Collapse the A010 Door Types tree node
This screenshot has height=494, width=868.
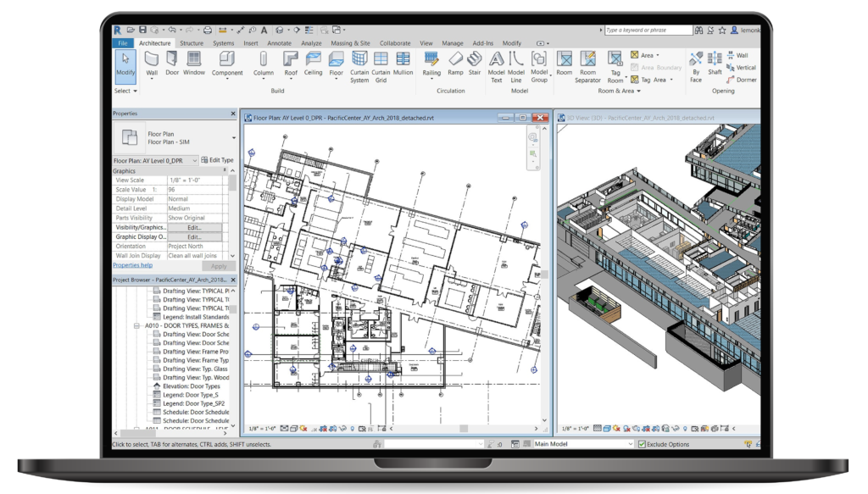[x=136, y=325]
